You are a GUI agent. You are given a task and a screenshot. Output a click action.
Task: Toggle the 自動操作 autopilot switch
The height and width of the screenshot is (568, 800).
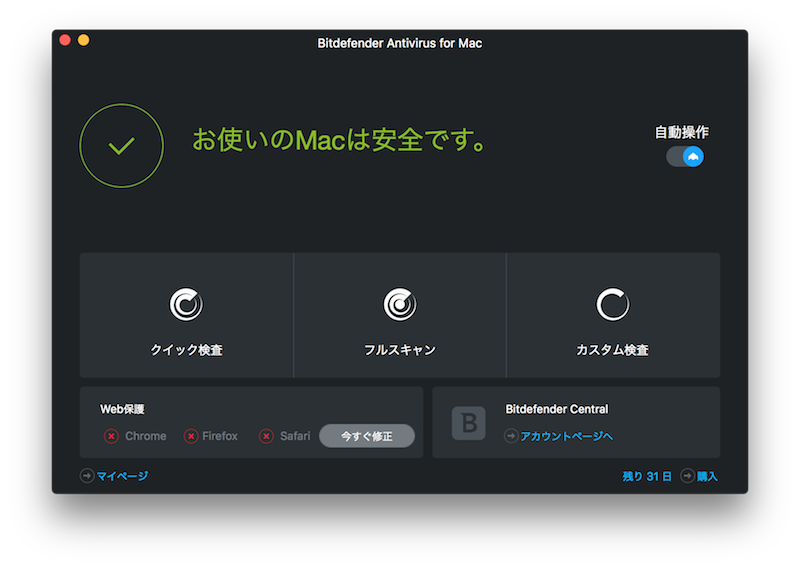click(685, 157)
